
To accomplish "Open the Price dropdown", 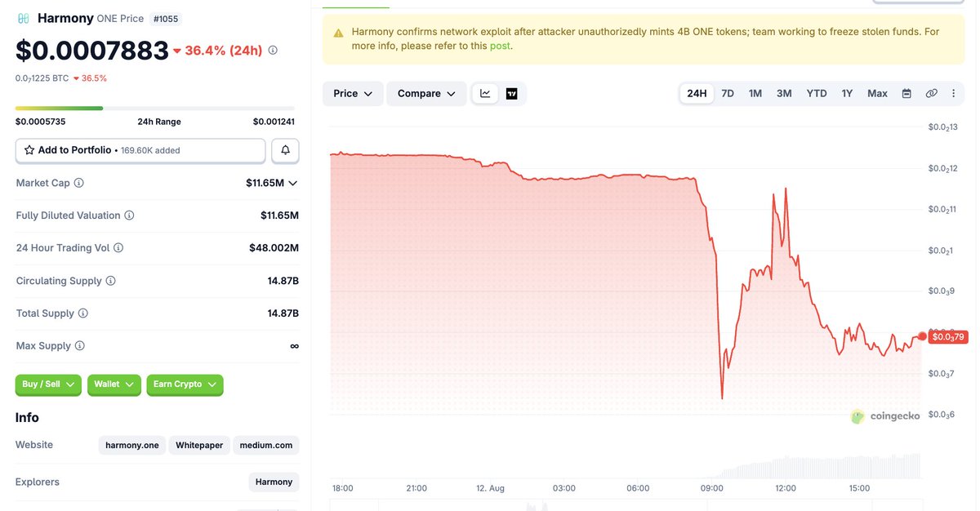I will point(353,94).
